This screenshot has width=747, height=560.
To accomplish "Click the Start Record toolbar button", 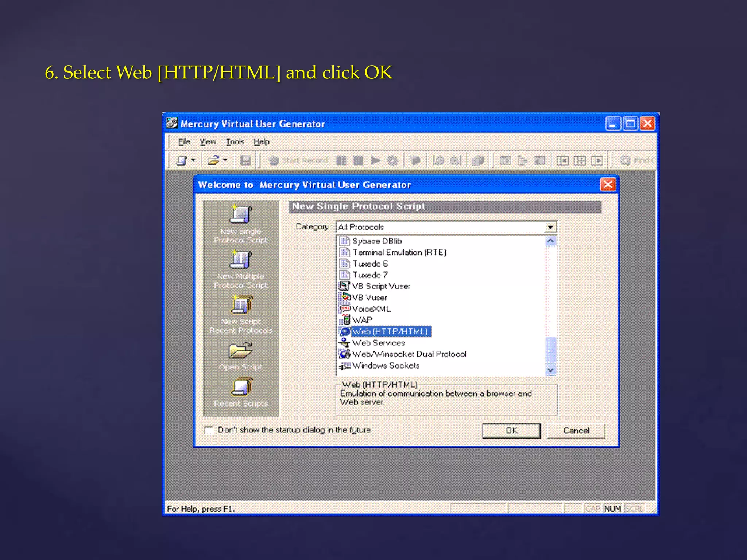I will 298,160.
